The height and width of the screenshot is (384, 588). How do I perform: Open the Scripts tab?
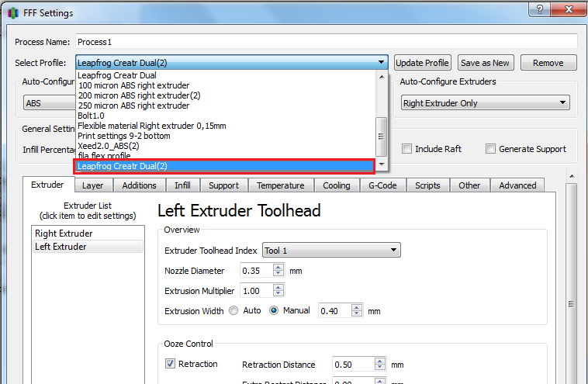427,185
